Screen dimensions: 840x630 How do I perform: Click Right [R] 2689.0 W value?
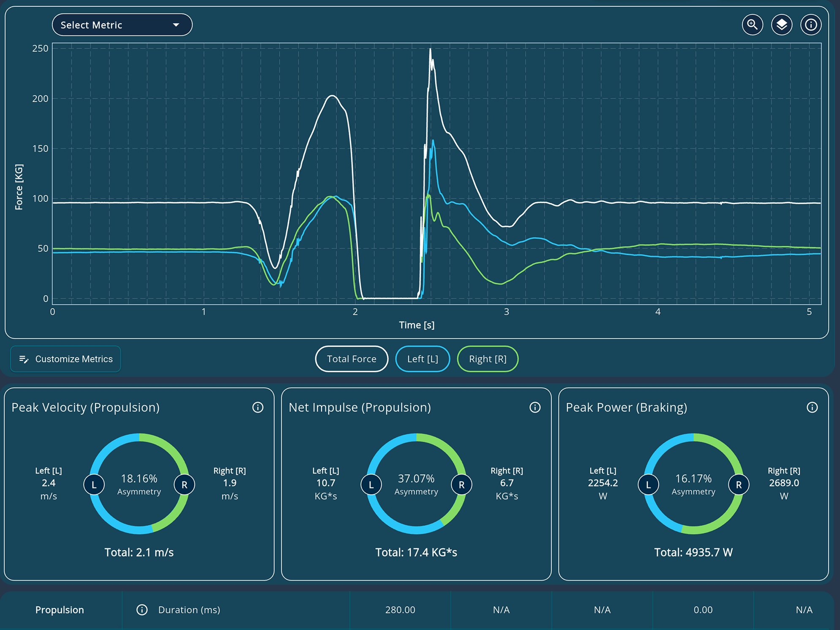click(784, 483)
